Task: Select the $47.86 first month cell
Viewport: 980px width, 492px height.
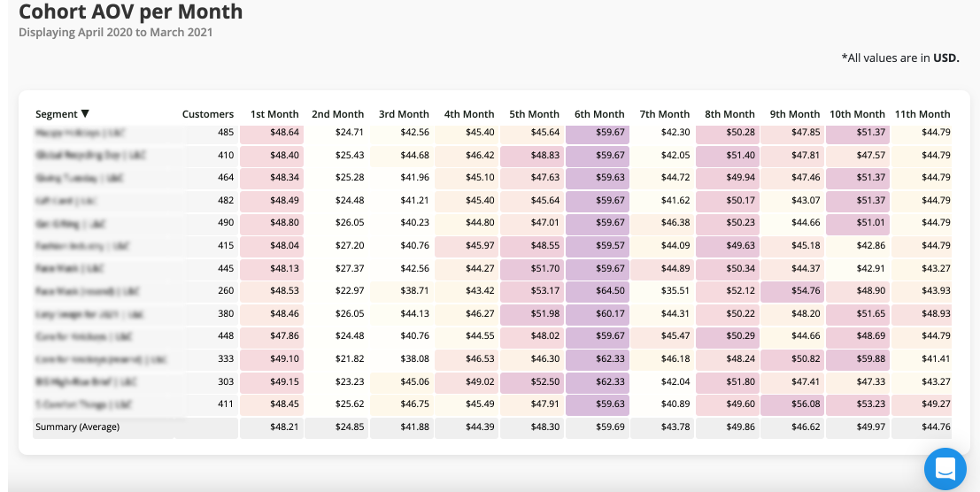Action: pyautogui.click(x=272, y=336)
